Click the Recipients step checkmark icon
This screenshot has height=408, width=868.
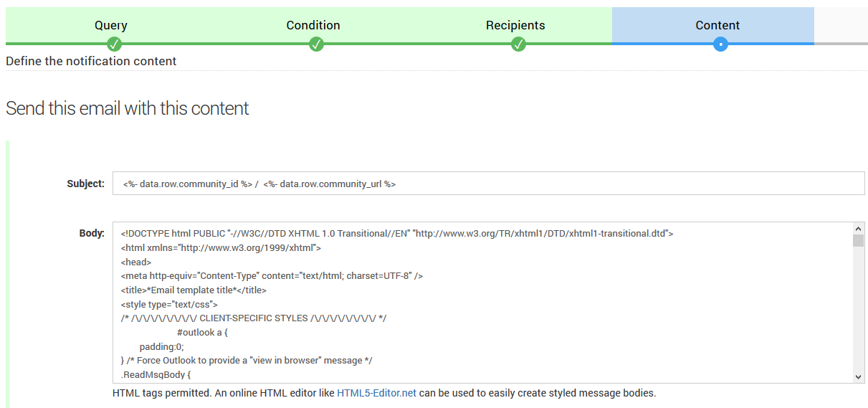pyautogui.click(x=518, y=44)
